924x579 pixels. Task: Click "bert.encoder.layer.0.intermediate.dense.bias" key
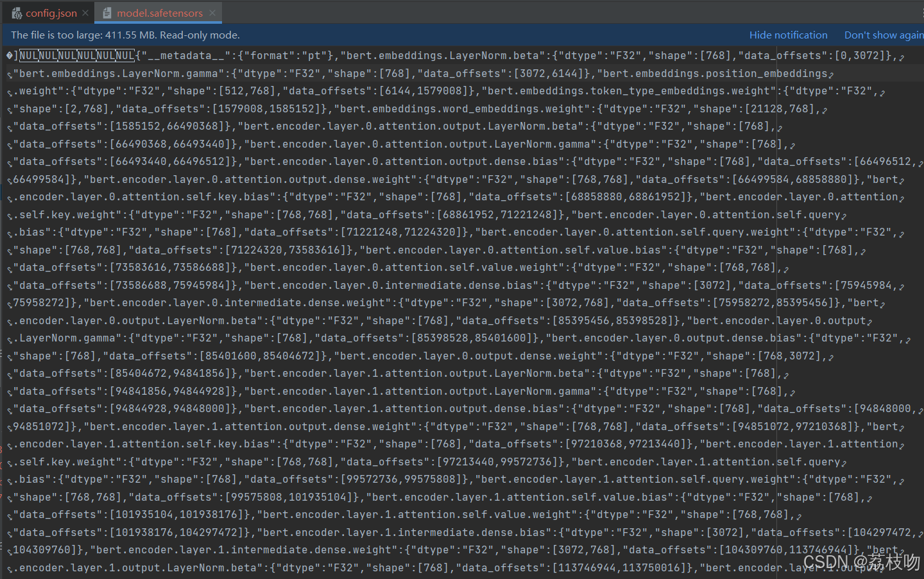pos(391,286)
